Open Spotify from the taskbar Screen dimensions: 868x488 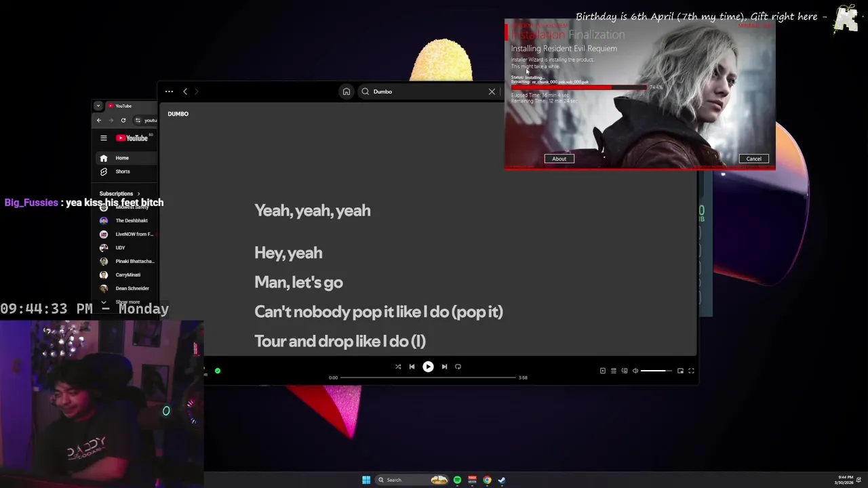[x=457, y=480]
